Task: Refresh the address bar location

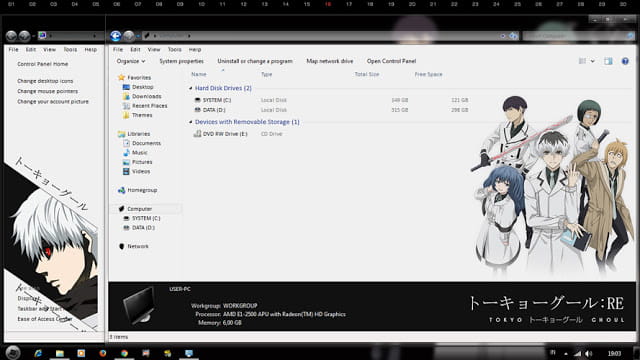Action: [513, 36]
